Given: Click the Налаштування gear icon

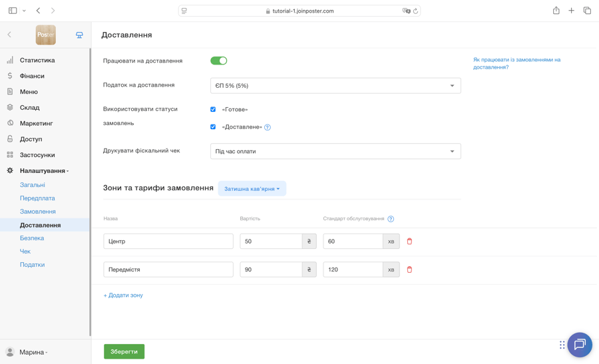Looking at the screenshot, I should coord(10,170).
